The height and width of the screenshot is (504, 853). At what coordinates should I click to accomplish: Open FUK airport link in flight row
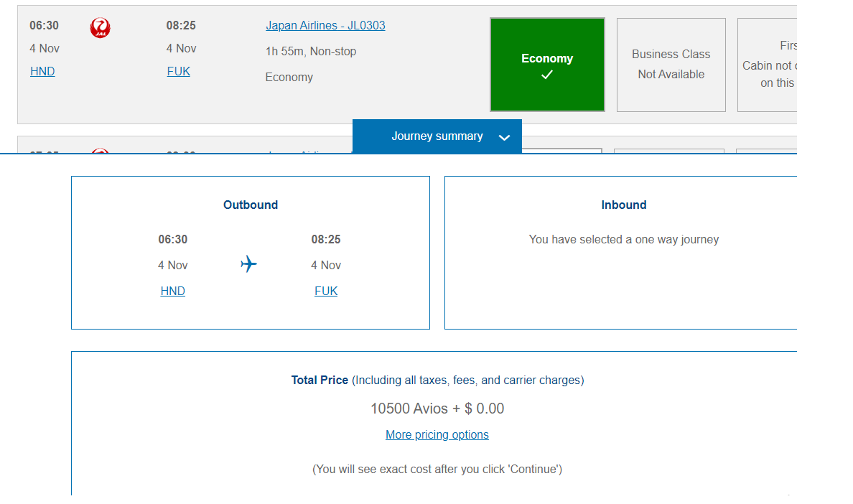pos(179,71)
